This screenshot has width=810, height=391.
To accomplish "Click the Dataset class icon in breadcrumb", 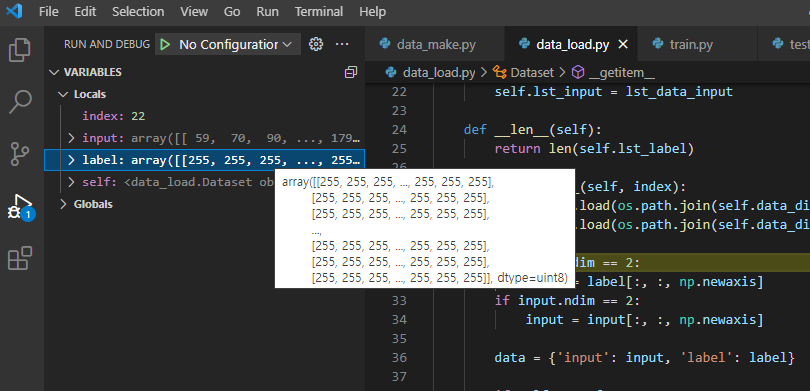I will (500, 72).
